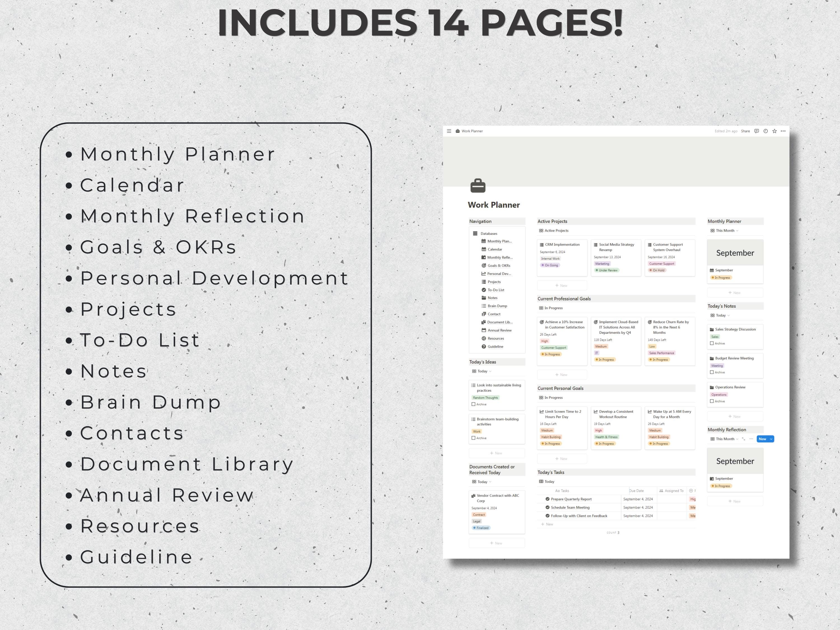Click the Guideline question mark icon
The image size is (840, 630).
tap(484, 346)
